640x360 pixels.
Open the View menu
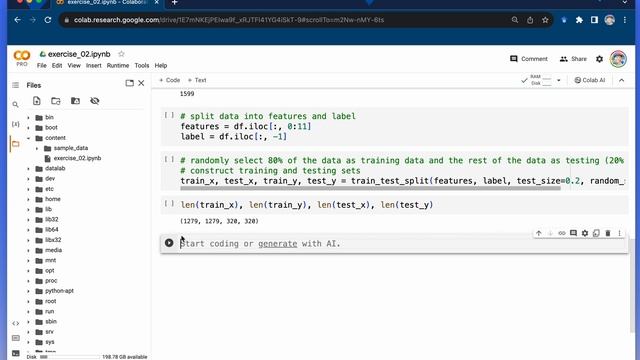click(74, 65)
